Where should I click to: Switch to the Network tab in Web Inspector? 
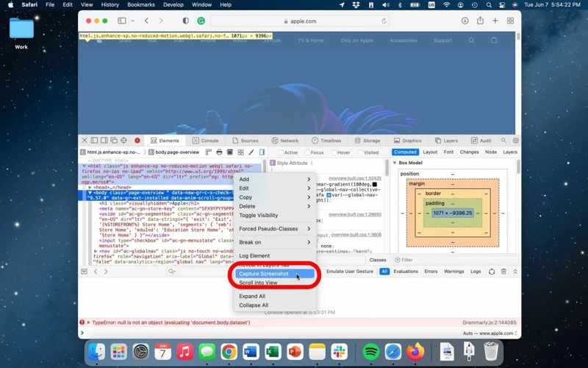click(284, 141)
